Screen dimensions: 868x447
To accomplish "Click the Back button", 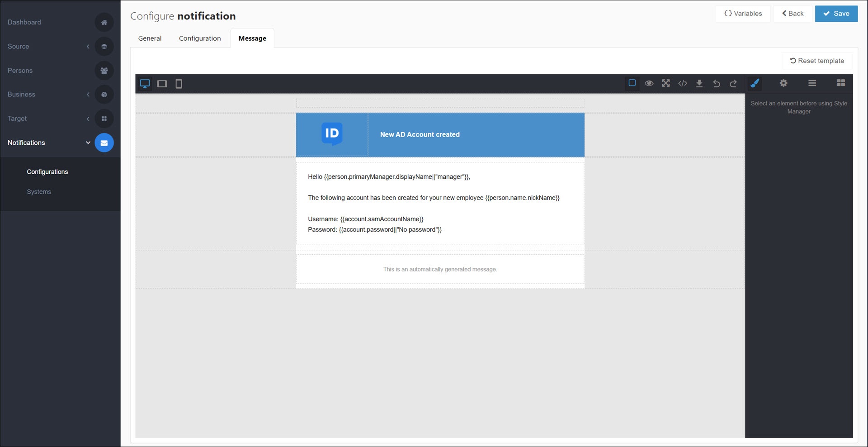I will coord(793,14).
